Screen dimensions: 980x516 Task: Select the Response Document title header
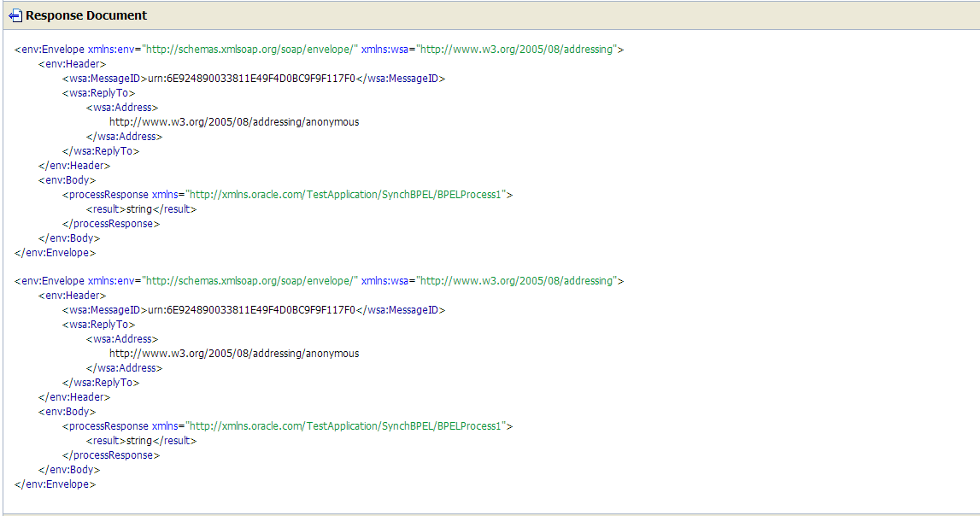(85, 15)
